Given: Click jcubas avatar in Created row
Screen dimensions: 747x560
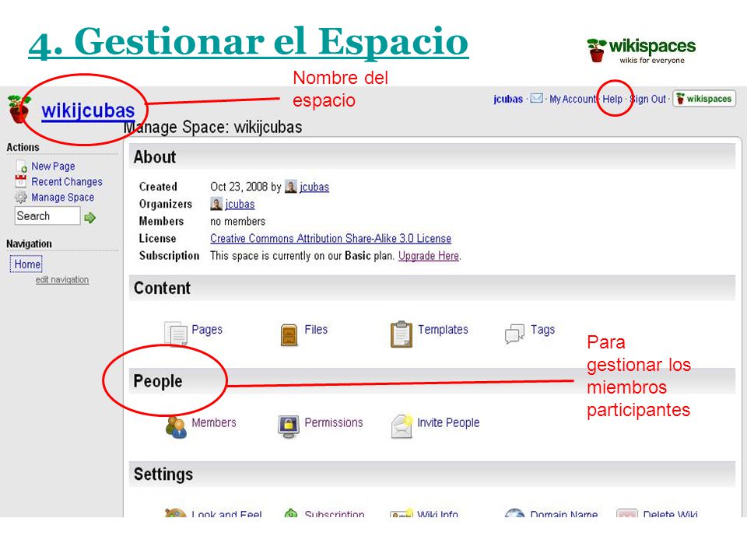Looking at the screenshot, I should tap(290, 187).
